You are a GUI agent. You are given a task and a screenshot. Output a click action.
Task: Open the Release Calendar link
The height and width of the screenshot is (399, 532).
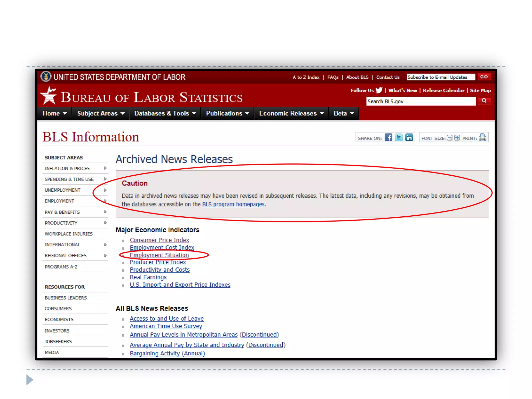[x=443, y=90]
